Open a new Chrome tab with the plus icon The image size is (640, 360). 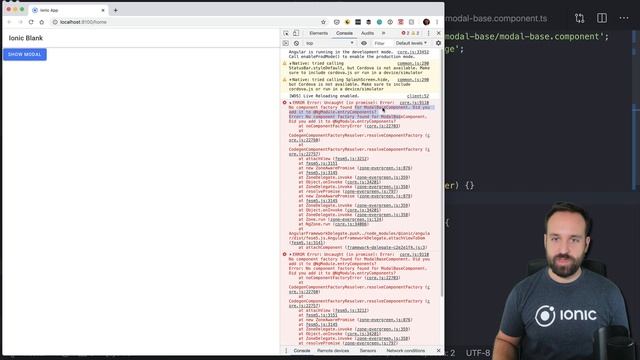click(116, 10)
